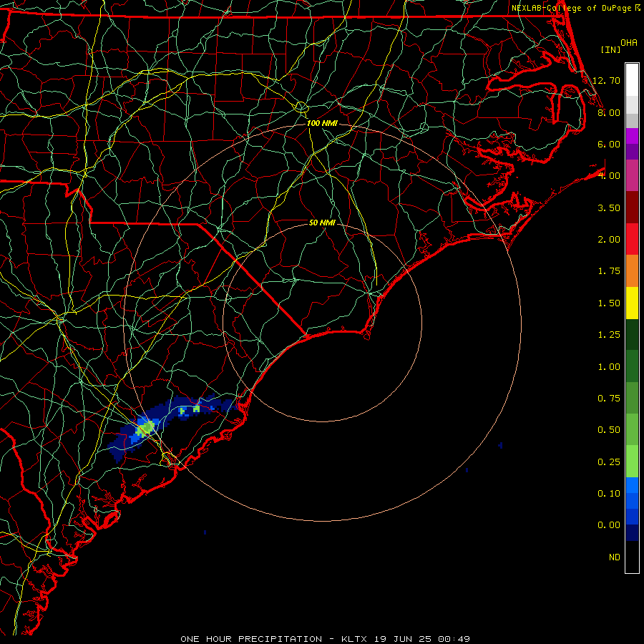The image size is (644, 644).
Task: Select the 1.50 legend value
Action: [x=609, y=303]
